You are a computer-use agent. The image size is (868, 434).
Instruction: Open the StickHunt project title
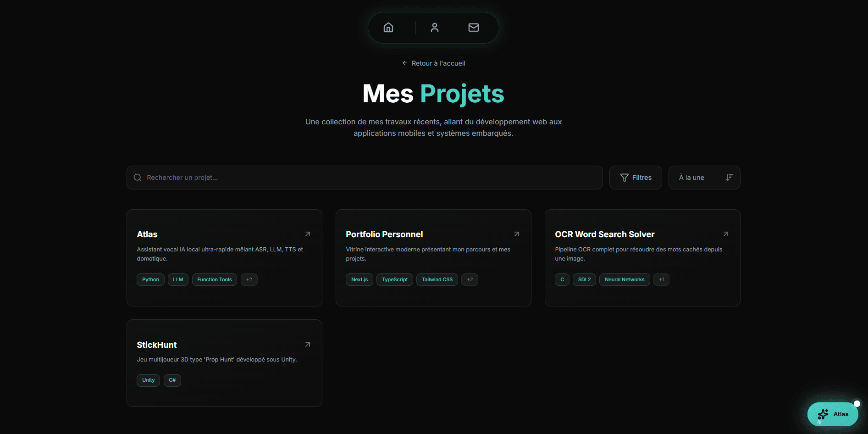click(x=157, y=345)
